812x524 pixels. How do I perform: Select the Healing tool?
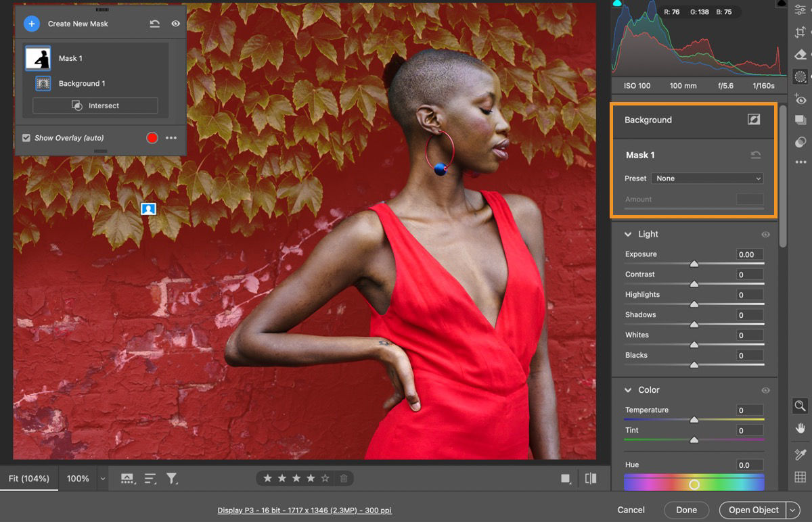click(800, 54)
